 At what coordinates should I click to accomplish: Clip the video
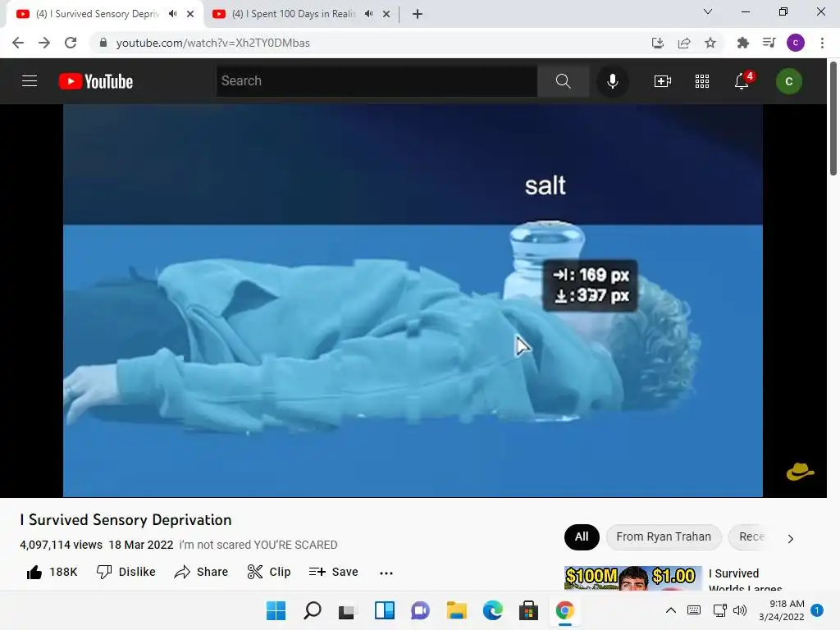pyautogui.click(x=269, y=572)
